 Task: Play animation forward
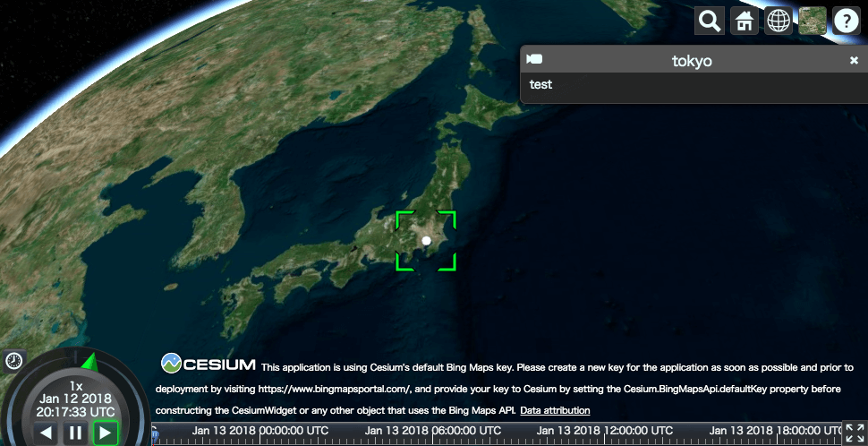[x=106, y=433]
